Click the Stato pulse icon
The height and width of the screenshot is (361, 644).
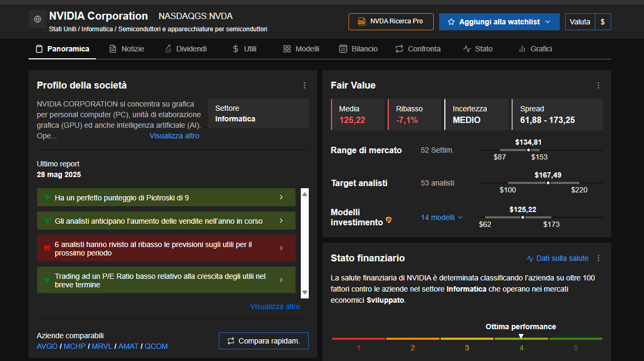[467, 49]
